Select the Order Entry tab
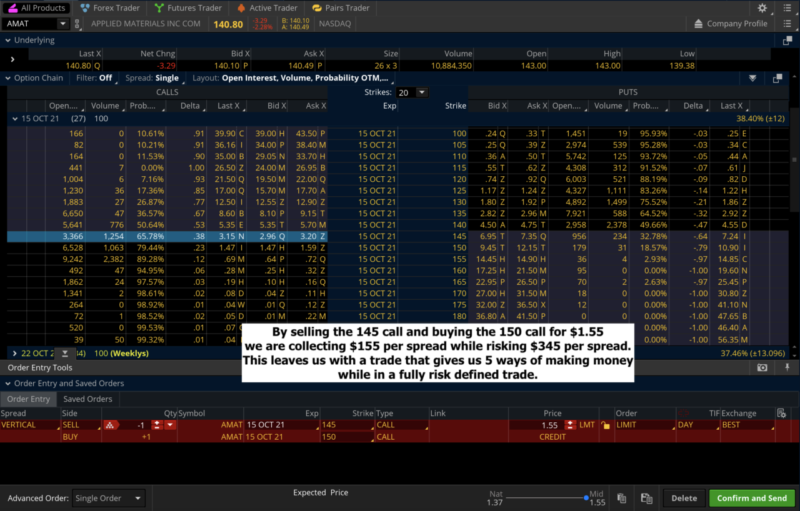Image resolution: width=800 pixels, height=511 pixels. coord(29,399)
